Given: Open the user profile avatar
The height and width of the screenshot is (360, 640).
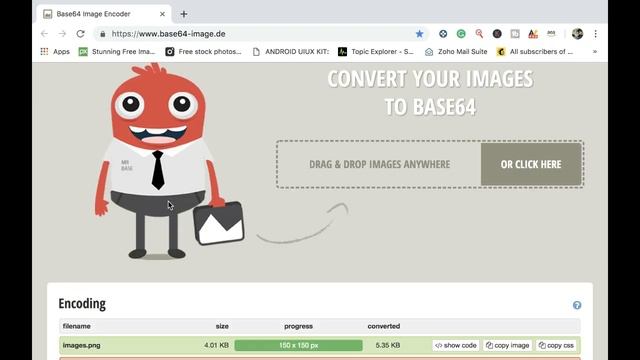Looking at the screenshot, I should 577,34.
